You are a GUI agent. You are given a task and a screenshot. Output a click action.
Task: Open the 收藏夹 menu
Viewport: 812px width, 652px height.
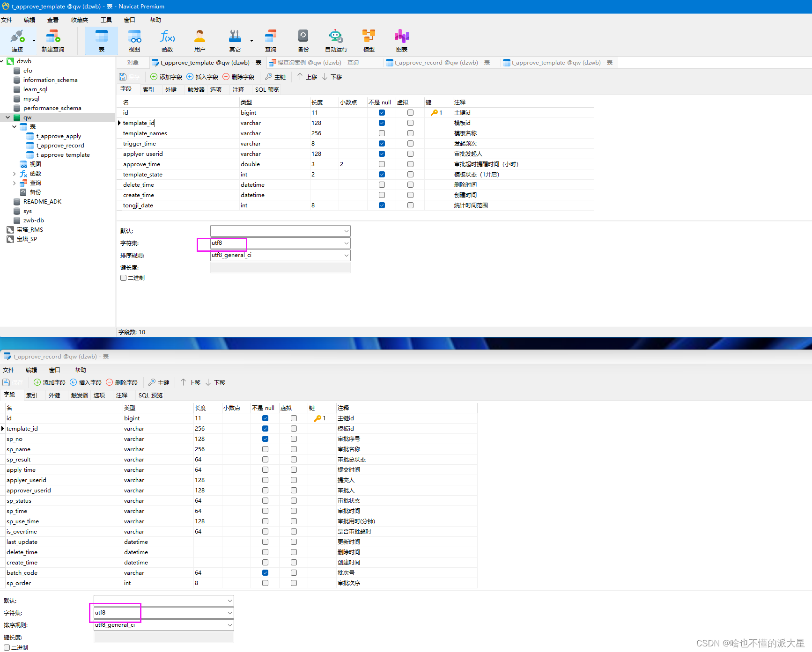pos(80,20)
